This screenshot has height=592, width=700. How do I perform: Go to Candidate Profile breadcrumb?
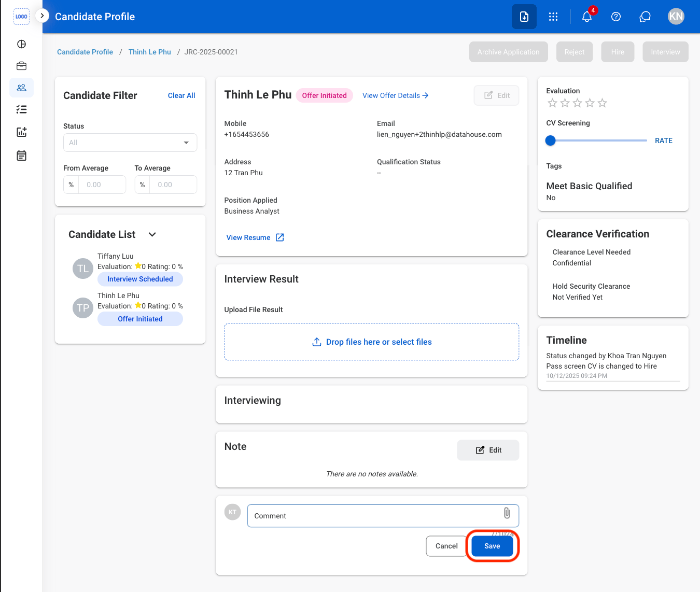click(x=85, y=52)
